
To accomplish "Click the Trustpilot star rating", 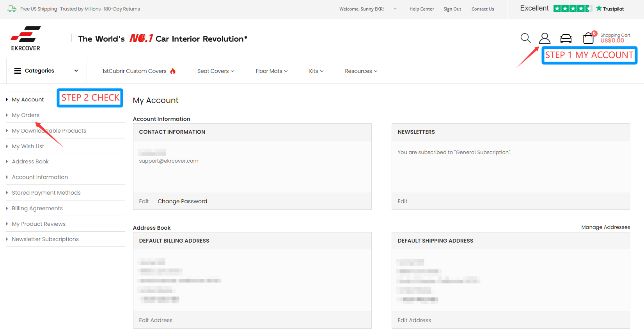I will [x=572, y=9].
